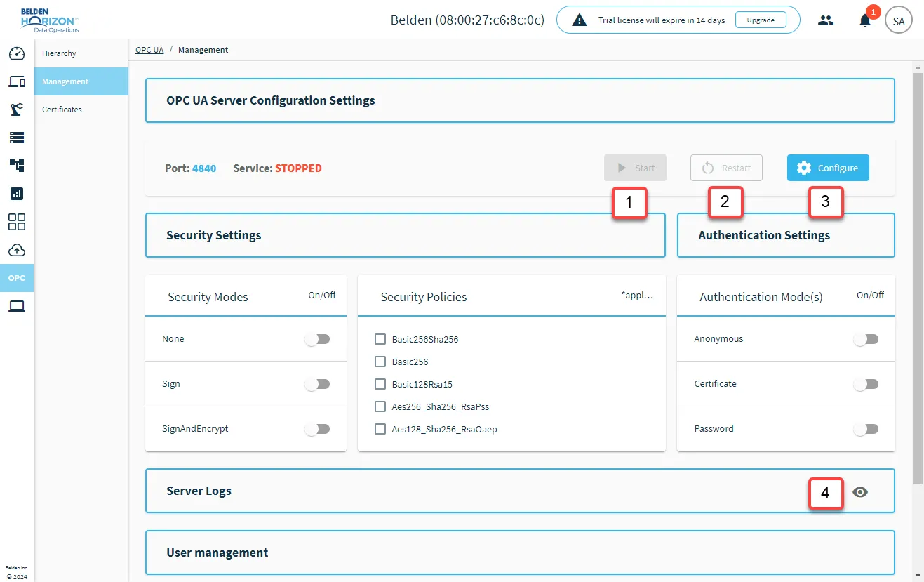Check the Basic256 policy checkbox
This screenshot has height=582, width=924.
tap(380, 362)
